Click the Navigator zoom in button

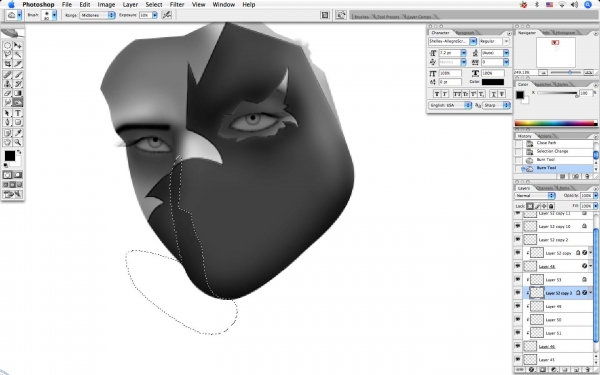[x=589, y=72]
